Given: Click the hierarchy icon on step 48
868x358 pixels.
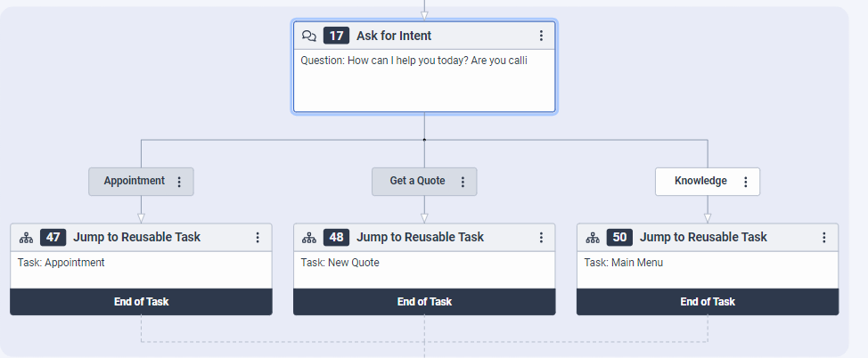Looking at the screenshot, I should pos(309,238).
